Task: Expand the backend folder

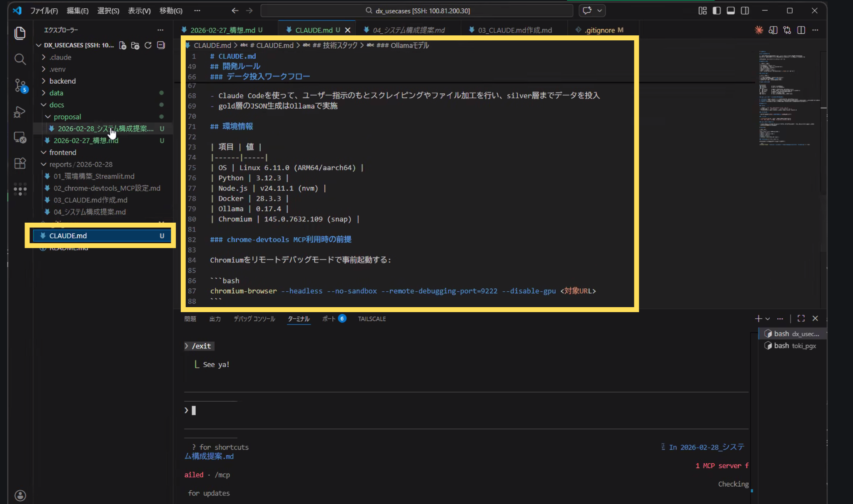Action: (x=62, y=81)
